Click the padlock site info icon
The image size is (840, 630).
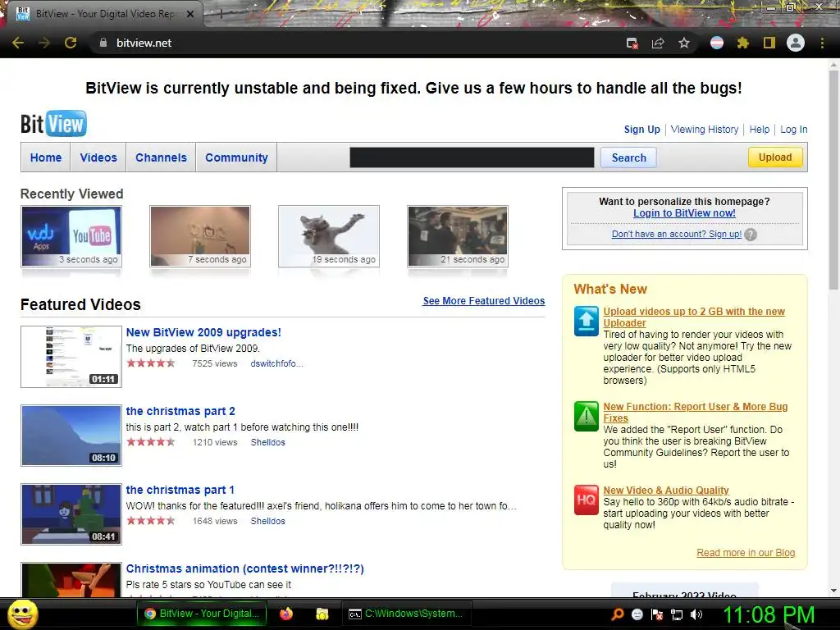click(103, 43)
